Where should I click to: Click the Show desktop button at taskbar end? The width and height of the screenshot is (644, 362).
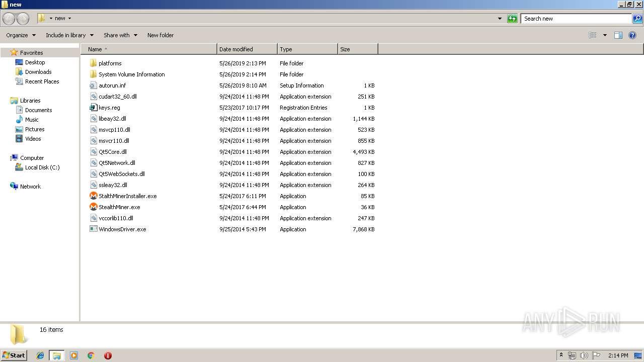click(x=638, y=355)
